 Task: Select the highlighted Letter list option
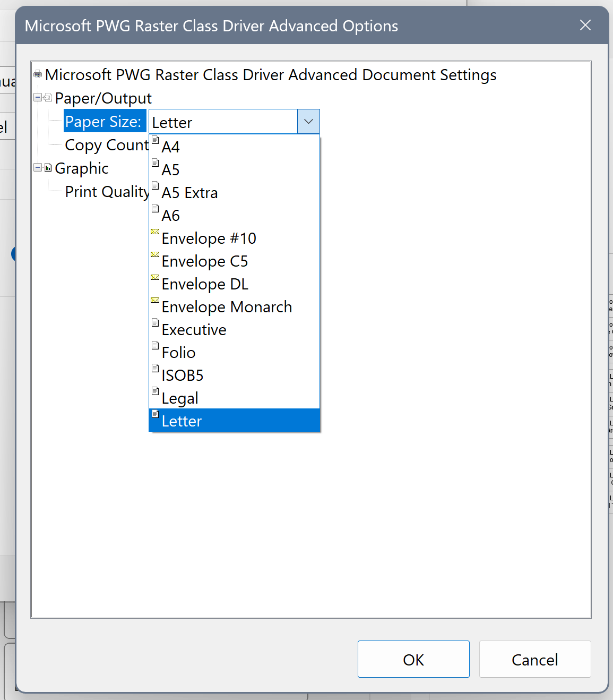tap(235, 421)
